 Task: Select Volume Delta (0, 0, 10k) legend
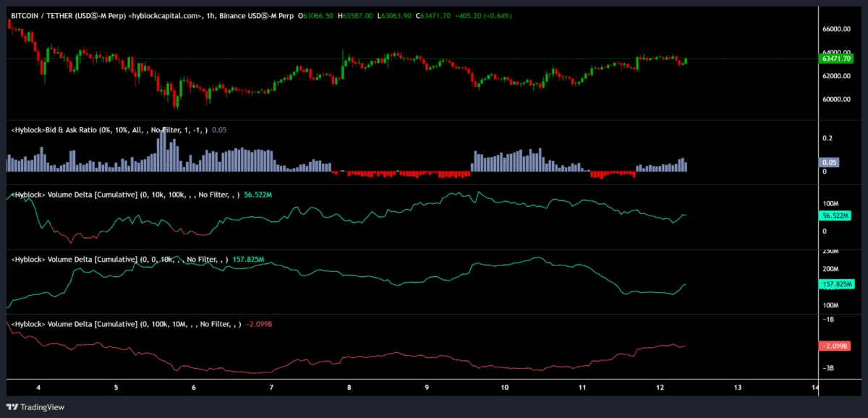[119, 259]
